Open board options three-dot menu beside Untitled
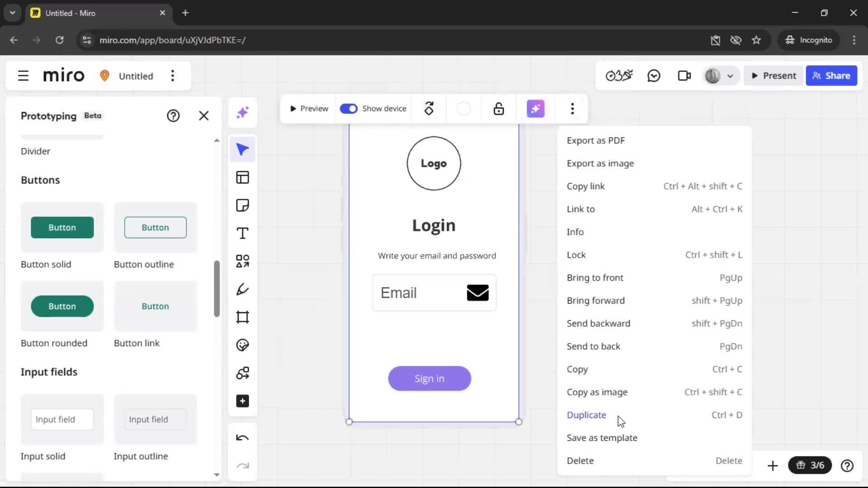Viewport: 868px width, 488px height. pos(172,75)
